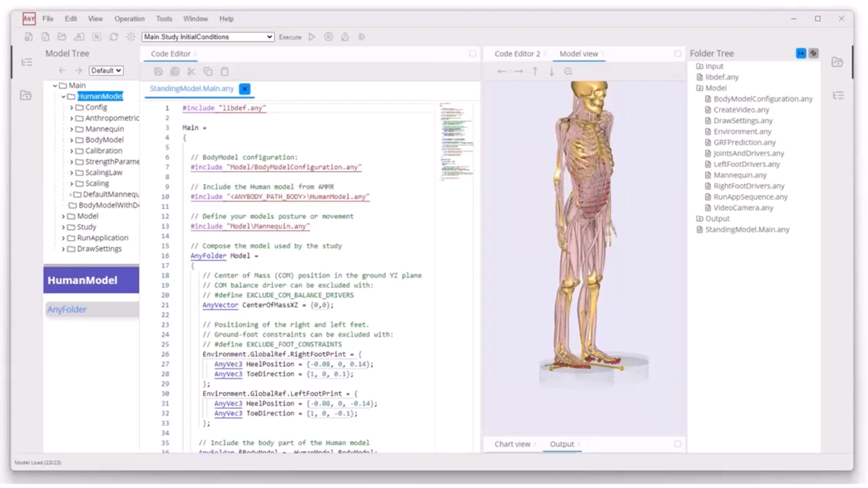Run the operation with the play icon
This screenshot has height=488, width=868.
point(312,37)
